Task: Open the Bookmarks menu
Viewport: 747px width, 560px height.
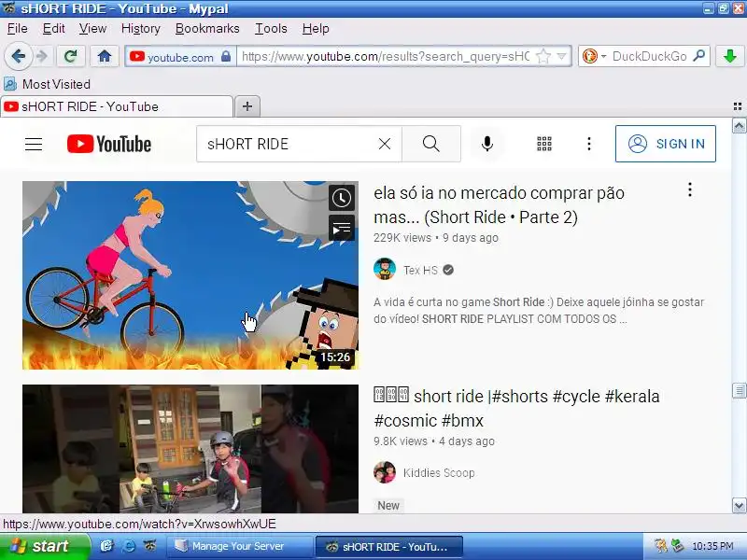Action: point(207,29)
